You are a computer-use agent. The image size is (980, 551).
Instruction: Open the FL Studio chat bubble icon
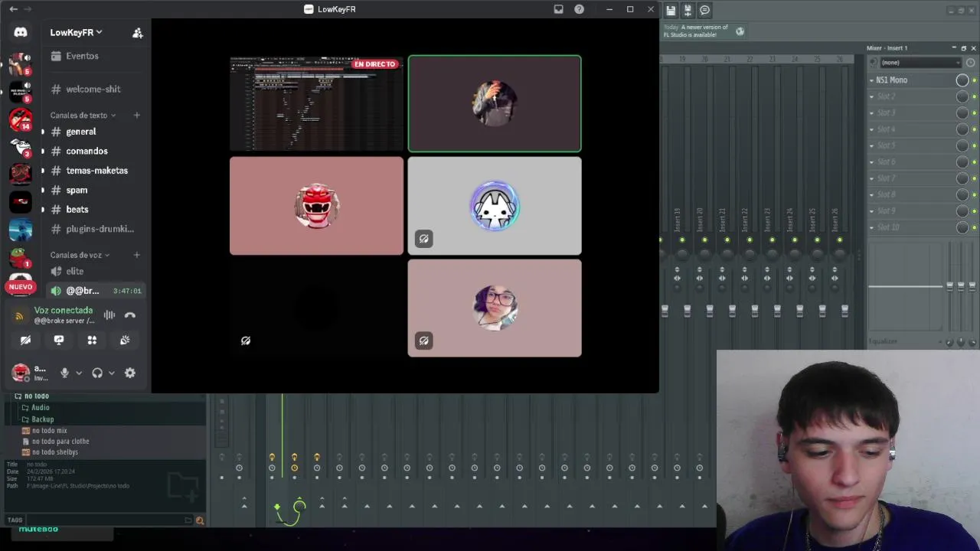click(705, 10)
